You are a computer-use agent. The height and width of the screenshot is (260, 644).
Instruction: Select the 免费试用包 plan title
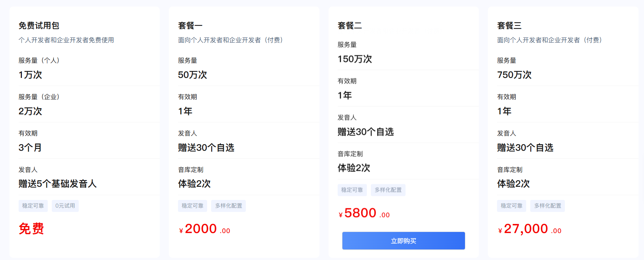point(39,25)
